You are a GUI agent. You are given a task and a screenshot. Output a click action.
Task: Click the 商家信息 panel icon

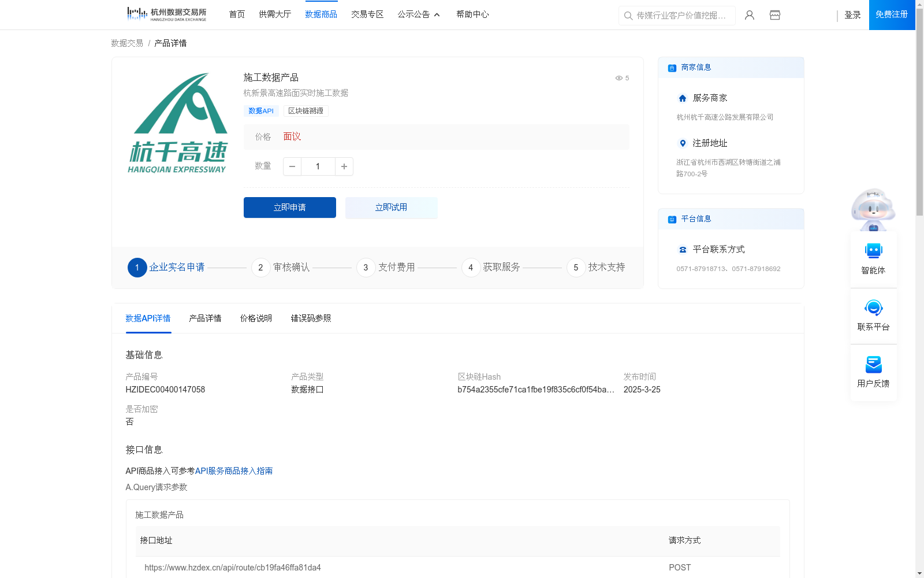click(x=672, y=68)
